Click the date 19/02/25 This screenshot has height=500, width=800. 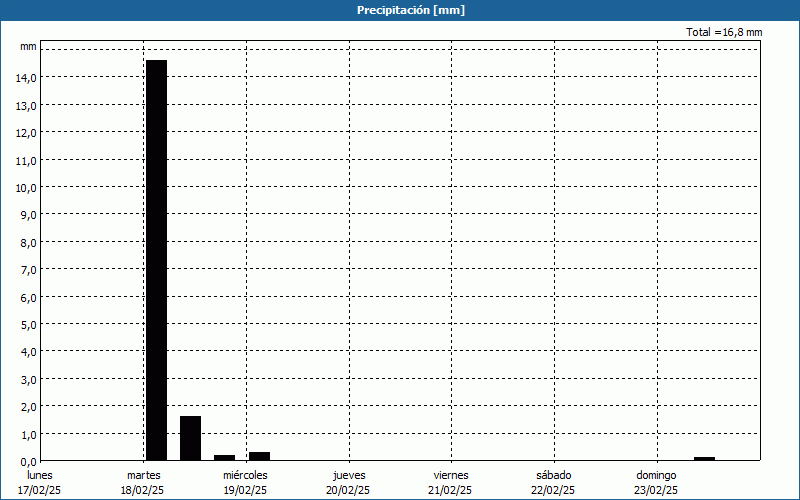coord(245,490)
